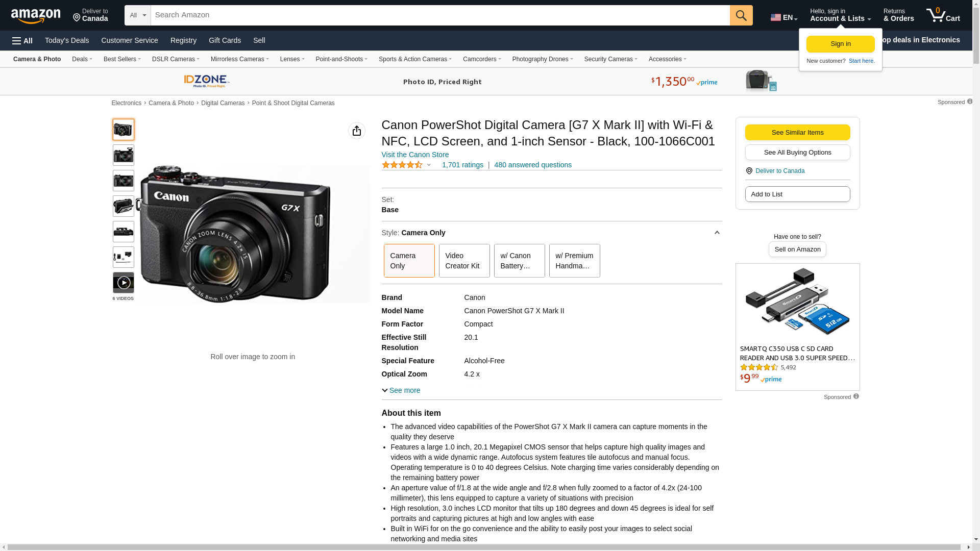The image size is (980, 551).
Task: Open the DSLR Cameras menu
Action: (176, 59)
